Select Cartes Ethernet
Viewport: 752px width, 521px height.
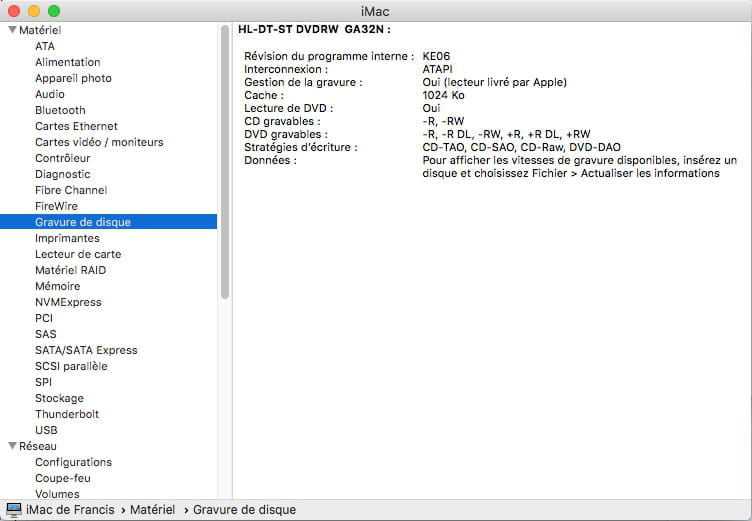click(76, 126)
